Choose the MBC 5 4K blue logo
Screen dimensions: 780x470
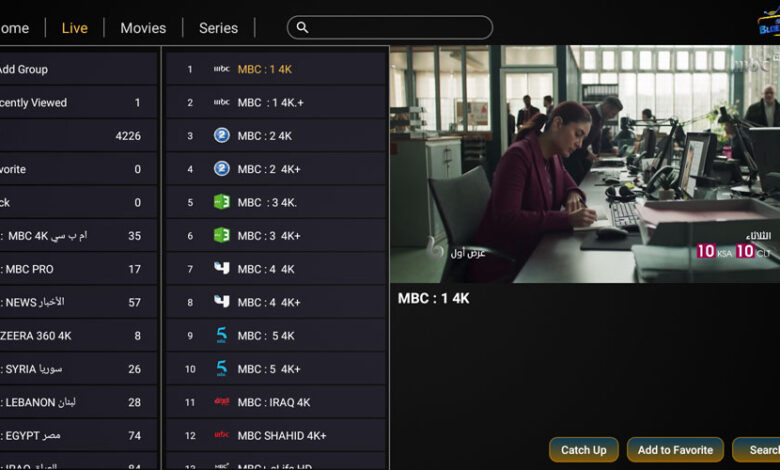coord(221,335)
